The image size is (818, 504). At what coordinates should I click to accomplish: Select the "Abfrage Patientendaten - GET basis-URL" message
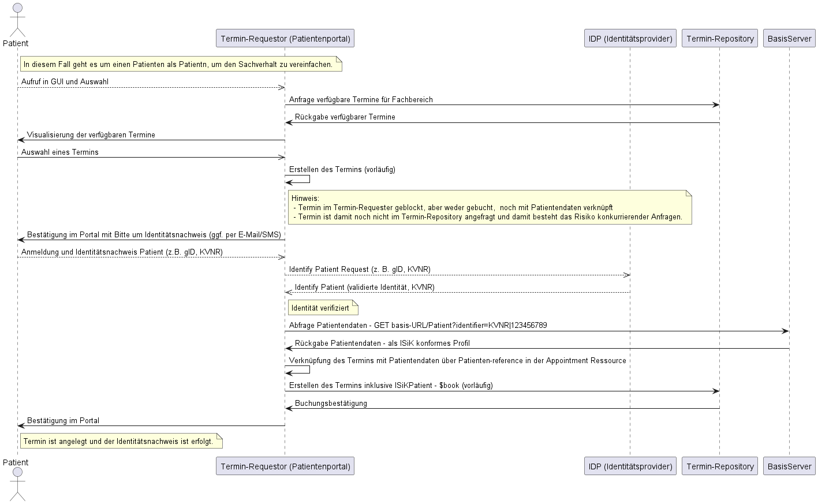(x=418, y=326)
